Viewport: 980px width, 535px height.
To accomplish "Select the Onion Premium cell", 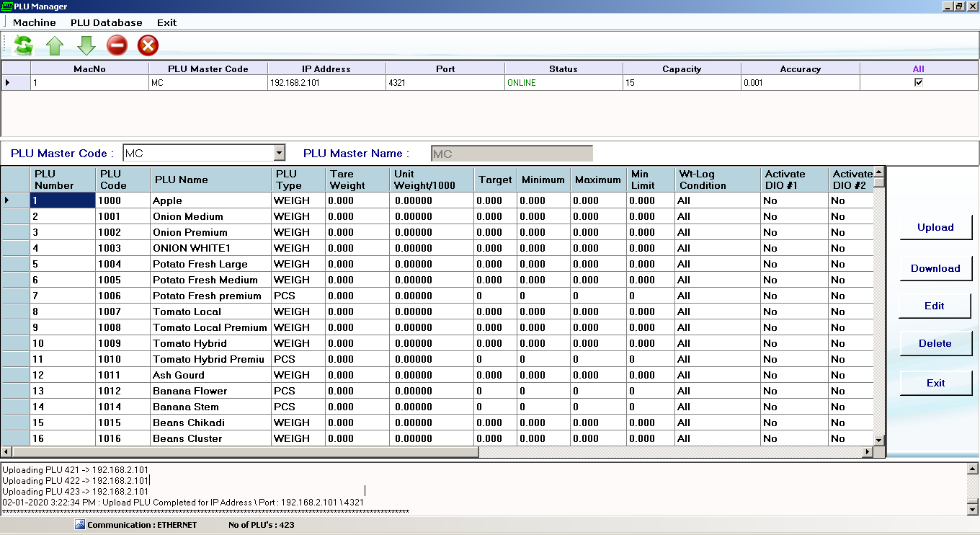I will (x=211, y=232).
